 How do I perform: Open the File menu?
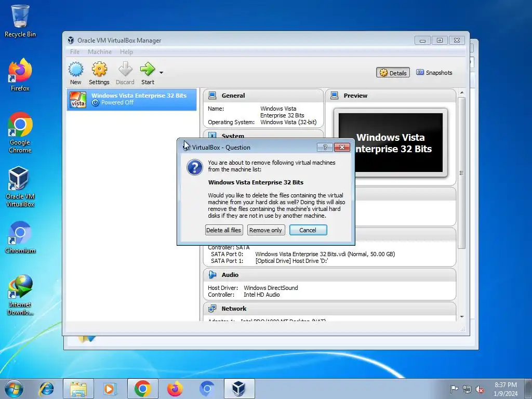point(75,52)
